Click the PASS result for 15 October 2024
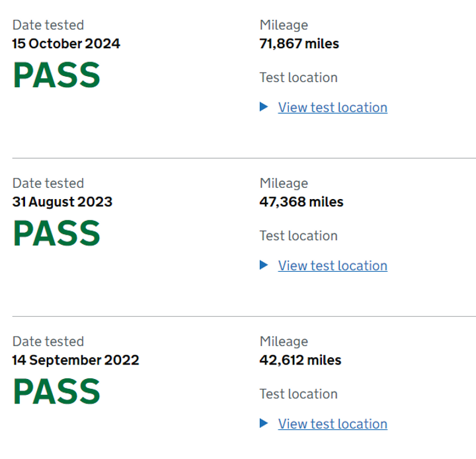The image size is (476, 459). click(x=57, y=75)
